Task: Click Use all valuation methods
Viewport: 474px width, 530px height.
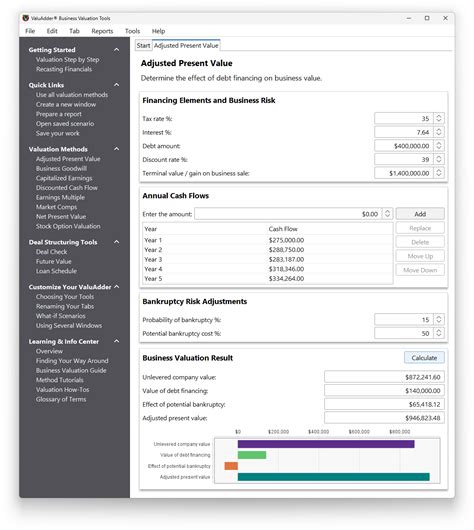Action: coord(72,95)
